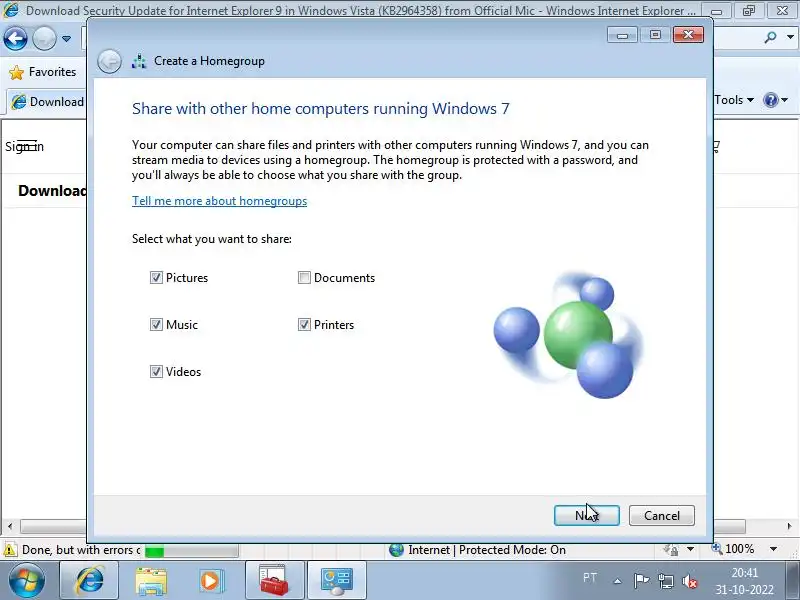Expand the search provider dropdown arrow

pyautogui.click(x=790, y=37)
